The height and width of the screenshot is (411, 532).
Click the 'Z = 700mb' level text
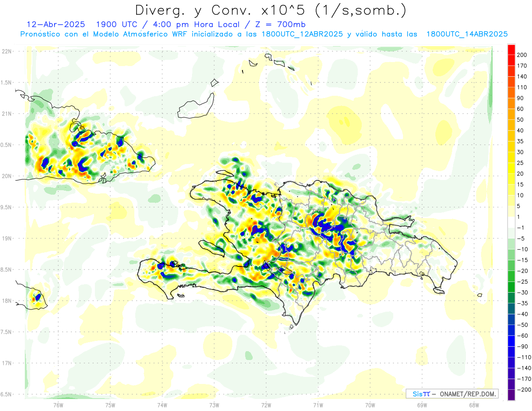(x=281, y=24)
